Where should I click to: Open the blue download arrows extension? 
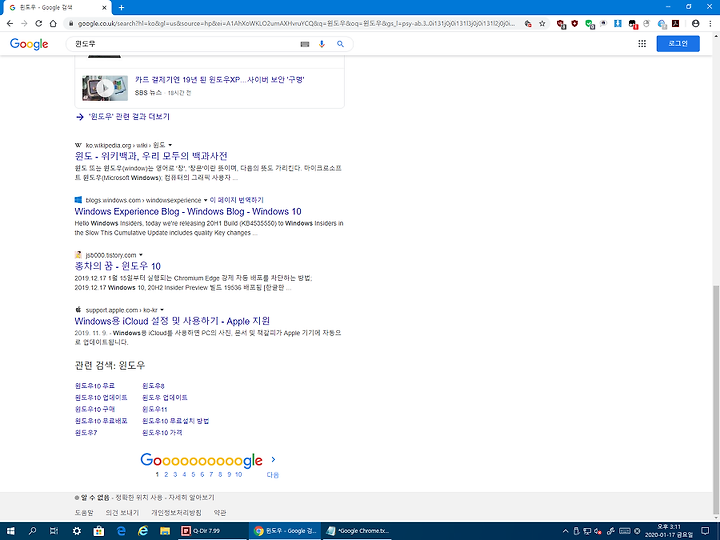[x=618, y=23]
